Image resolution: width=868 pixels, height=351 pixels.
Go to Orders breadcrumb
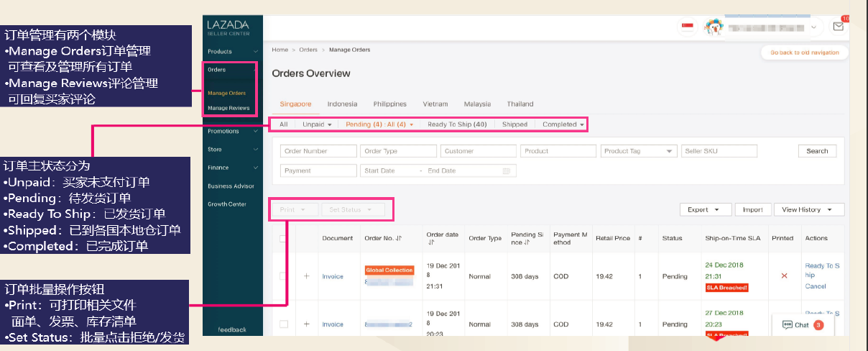308,50
